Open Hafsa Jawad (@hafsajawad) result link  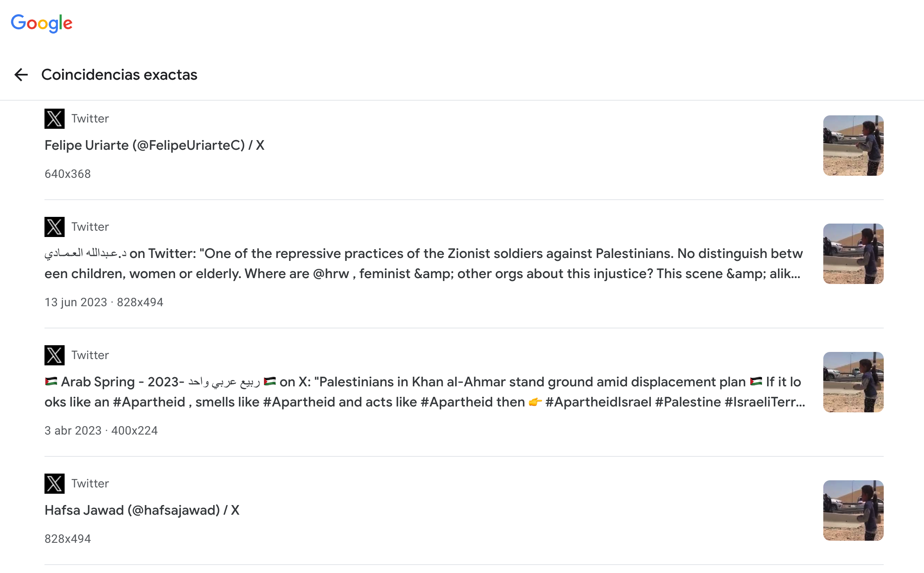[142, 510]
